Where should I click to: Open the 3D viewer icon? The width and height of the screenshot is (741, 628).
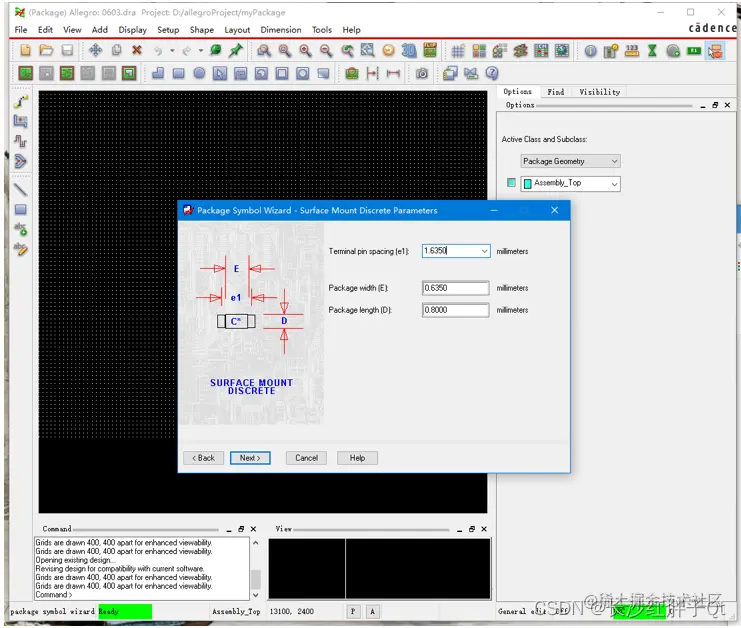click(x=409, y=50)
